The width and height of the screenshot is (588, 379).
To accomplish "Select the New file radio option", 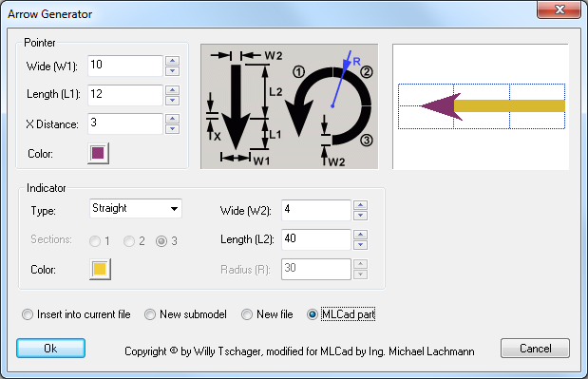I will (x=267, y=314).
